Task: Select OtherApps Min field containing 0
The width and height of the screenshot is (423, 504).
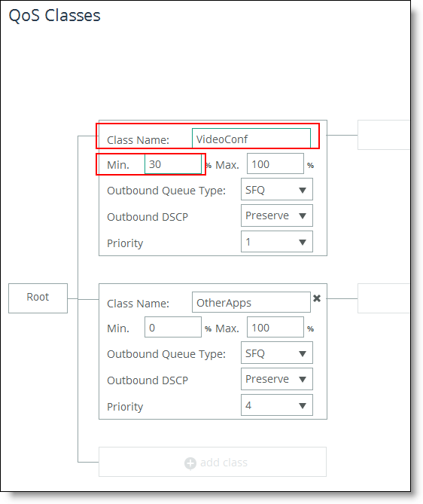Action: point(173,327)
